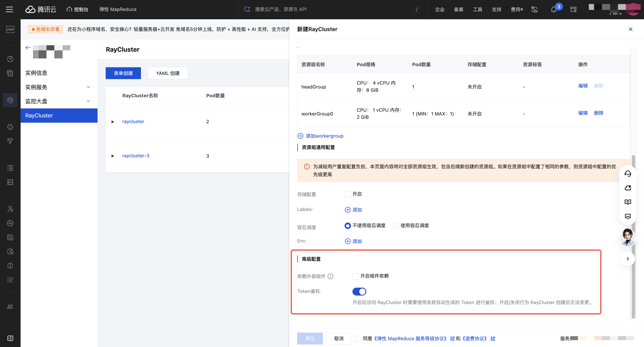The height and width of the screenshot is (347, 644).
Task: Click the 取消 button
Action: point(339,338)
